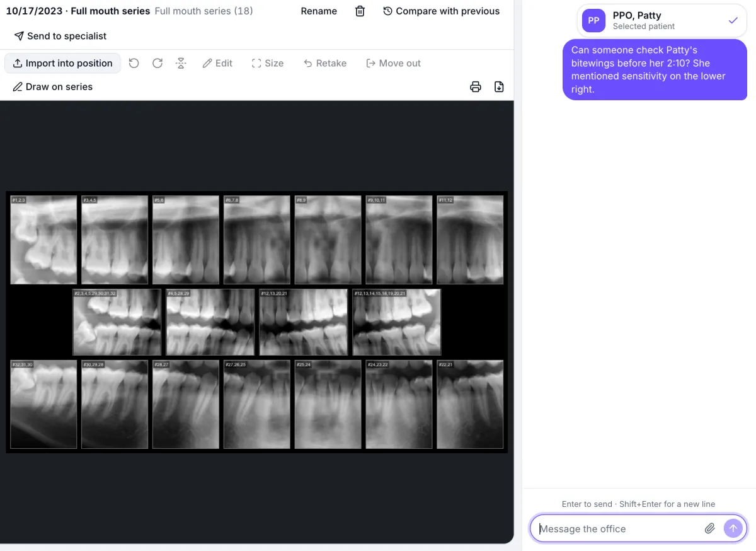Click Send to specialist
Viewport: 756px width, 551px height.
60,36
